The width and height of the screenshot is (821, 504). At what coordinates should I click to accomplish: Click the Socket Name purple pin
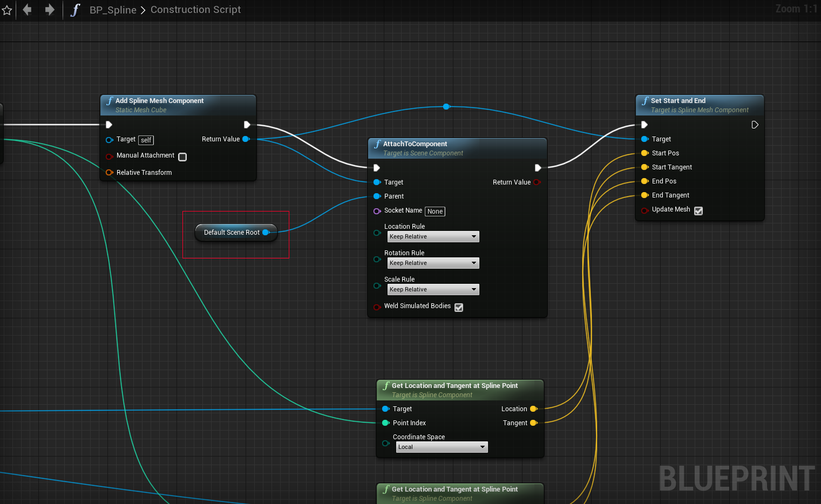[x=377, y=211]
